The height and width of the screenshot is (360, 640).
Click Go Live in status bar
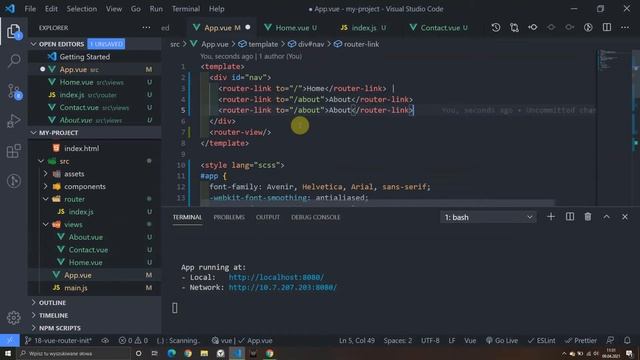(501, 340)
